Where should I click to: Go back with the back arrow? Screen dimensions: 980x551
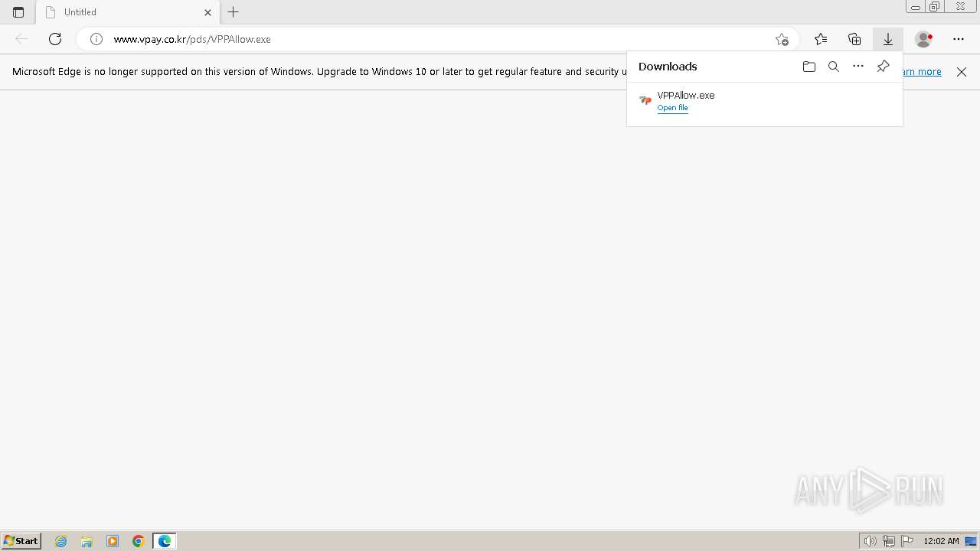click(21, 39)
